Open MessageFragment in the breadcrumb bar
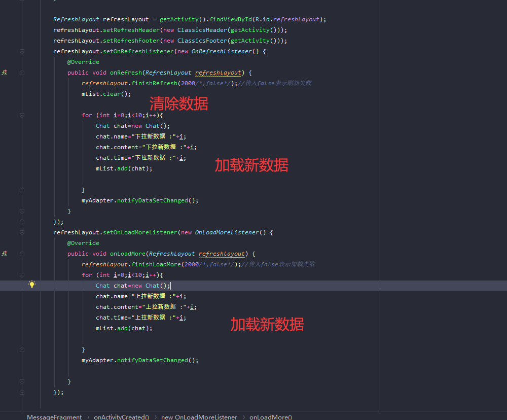507x420 pixels. [x=54, y=417]
